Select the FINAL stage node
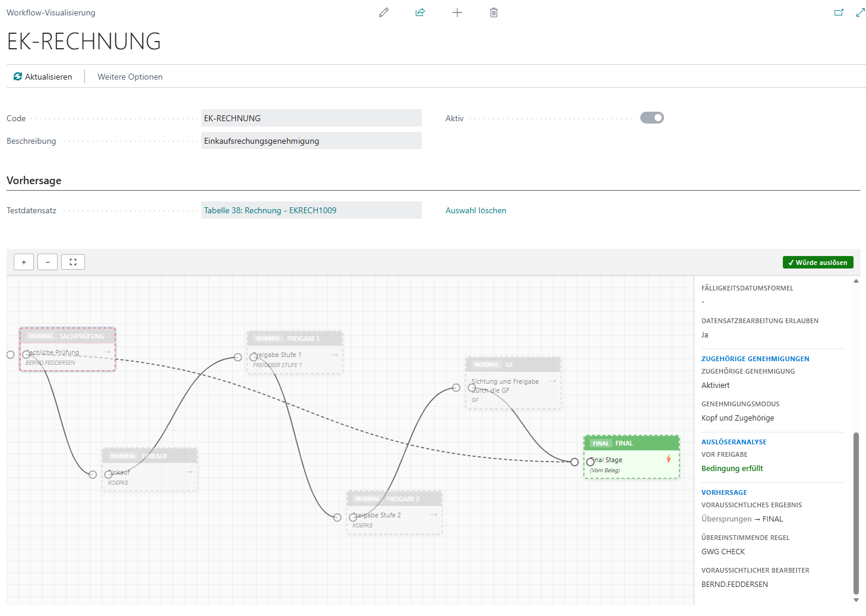 (x=631, y=456)
